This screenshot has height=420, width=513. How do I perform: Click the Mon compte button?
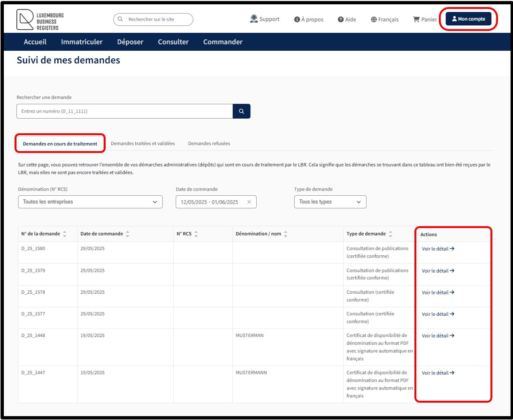(x=468, y=19)
